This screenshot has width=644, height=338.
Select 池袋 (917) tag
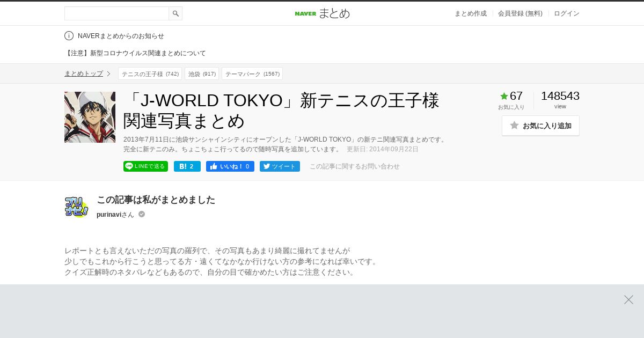(202, 74)
